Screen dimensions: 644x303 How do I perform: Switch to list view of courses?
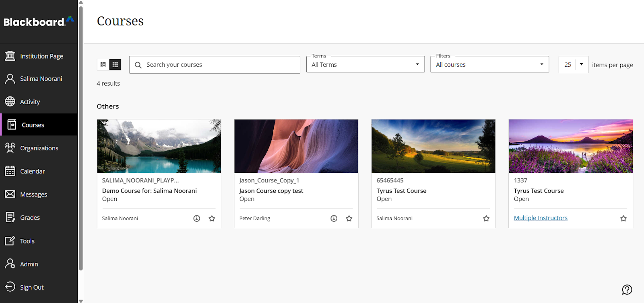click(x=103, y=65)
